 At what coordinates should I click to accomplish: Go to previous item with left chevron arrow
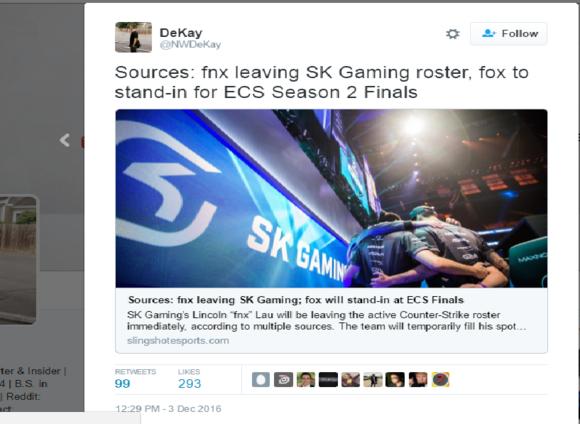65,140
